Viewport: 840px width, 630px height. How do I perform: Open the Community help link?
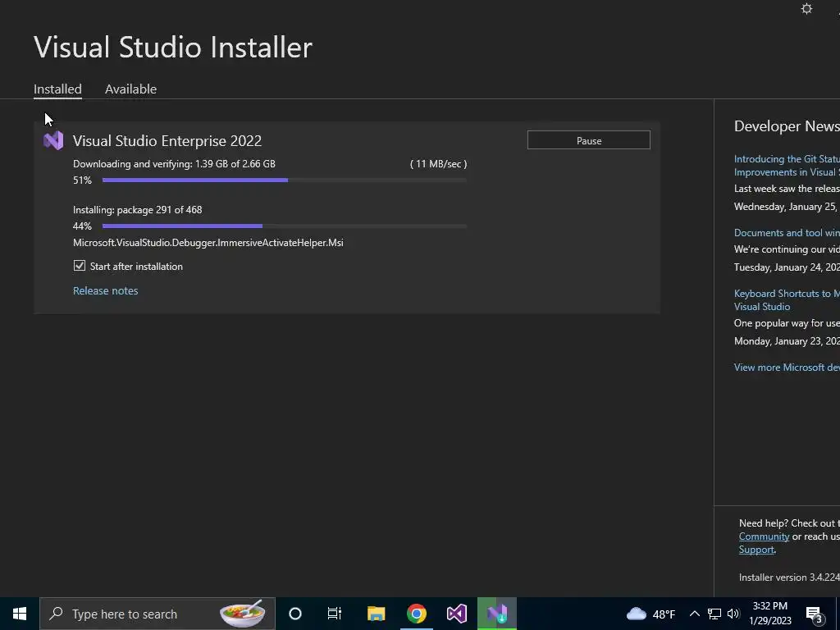pyautogui.click(x=764, y=536)
